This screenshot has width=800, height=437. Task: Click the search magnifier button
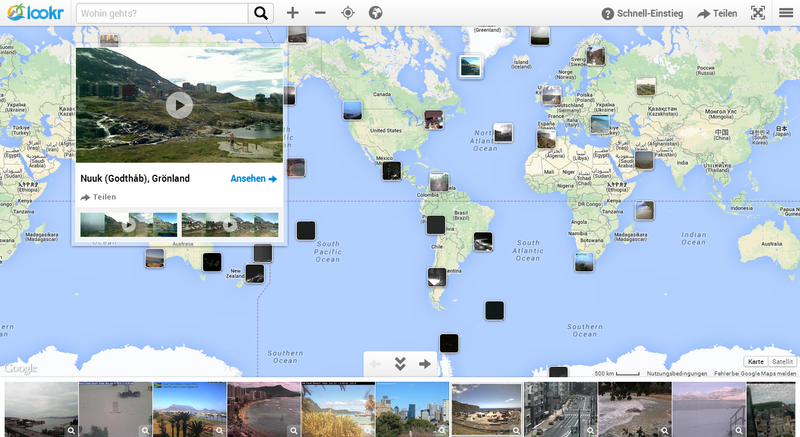(260, 13)
